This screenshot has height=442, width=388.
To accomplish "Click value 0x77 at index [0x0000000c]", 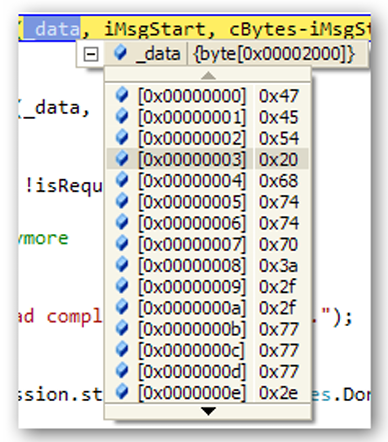I will (279, 351).
